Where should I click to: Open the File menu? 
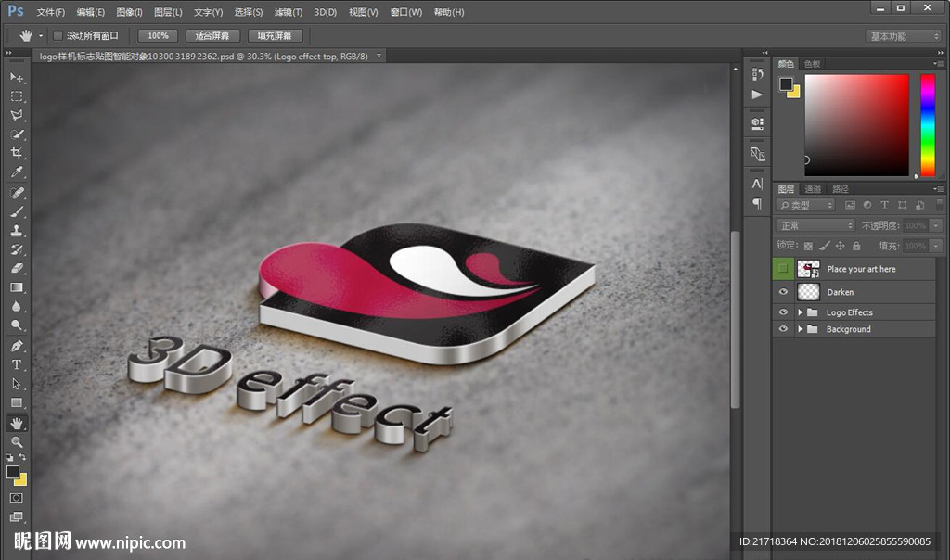click(x=50, y=12)
